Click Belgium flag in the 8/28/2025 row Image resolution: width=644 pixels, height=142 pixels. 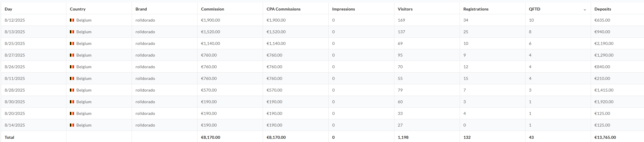72,90
